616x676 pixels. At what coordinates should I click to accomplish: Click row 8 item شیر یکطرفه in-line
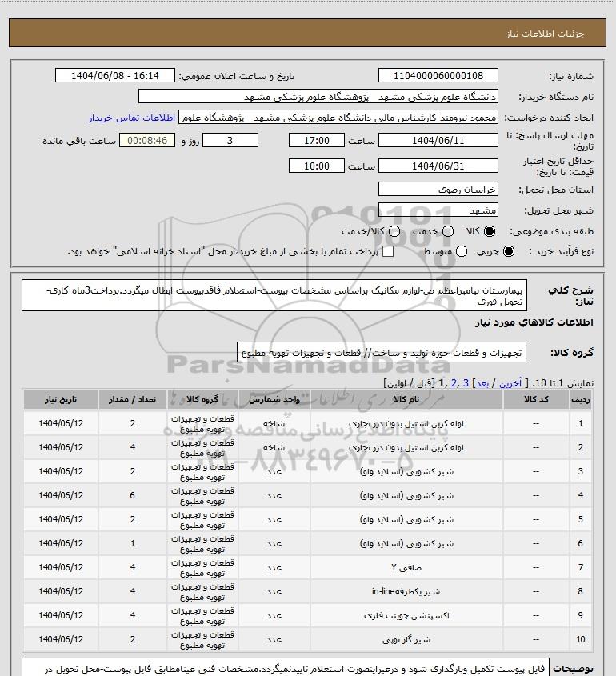point(406,591)
